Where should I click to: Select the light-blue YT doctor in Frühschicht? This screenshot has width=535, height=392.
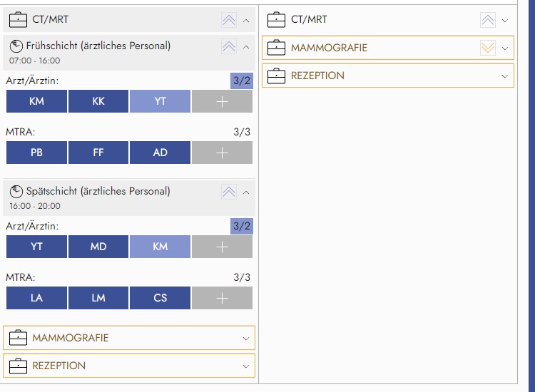[160, 101]
